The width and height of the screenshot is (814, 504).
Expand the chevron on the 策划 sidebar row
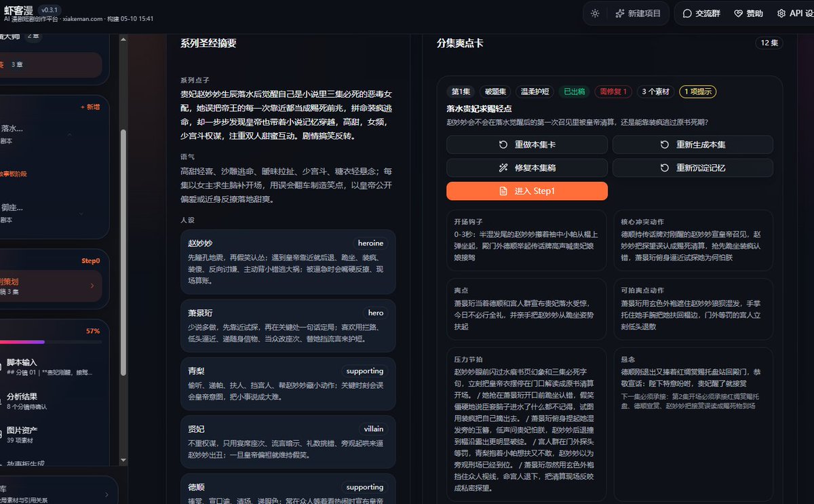pyautogui.click(x=92, y=286)
